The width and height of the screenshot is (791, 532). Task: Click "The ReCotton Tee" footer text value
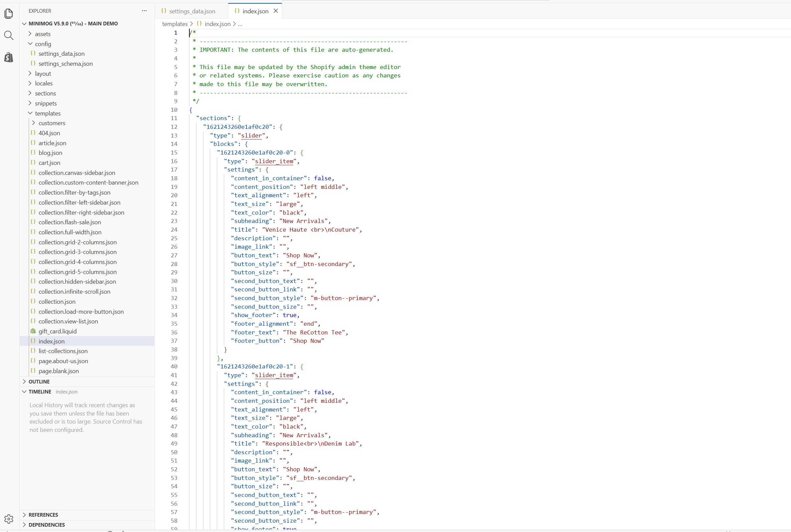point(314,332)
